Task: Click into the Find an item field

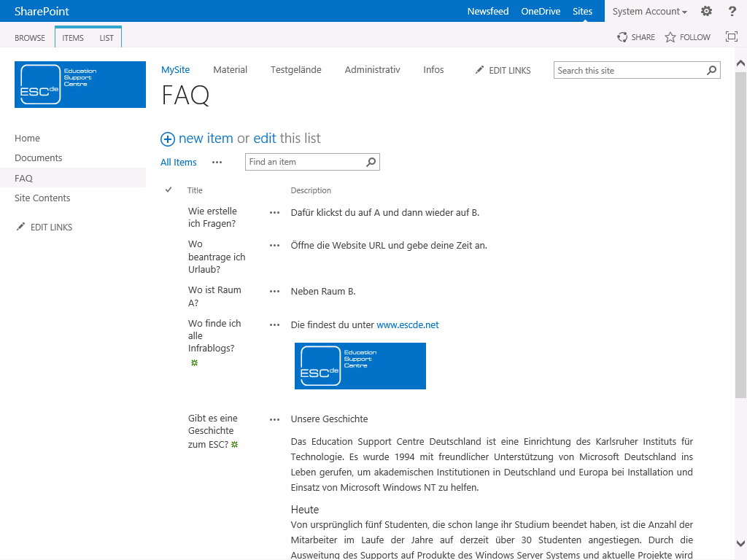Action: click(x=305, y=162)
